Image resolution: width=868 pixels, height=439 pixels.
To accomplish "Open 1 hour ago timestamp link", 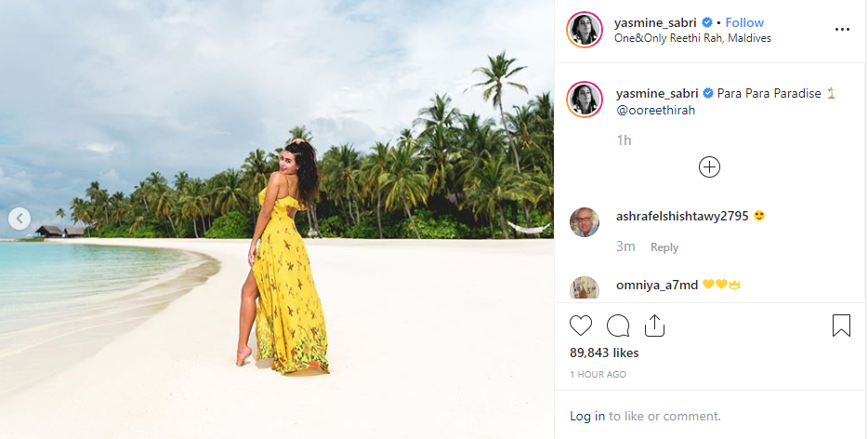I will tap(598, 375).
